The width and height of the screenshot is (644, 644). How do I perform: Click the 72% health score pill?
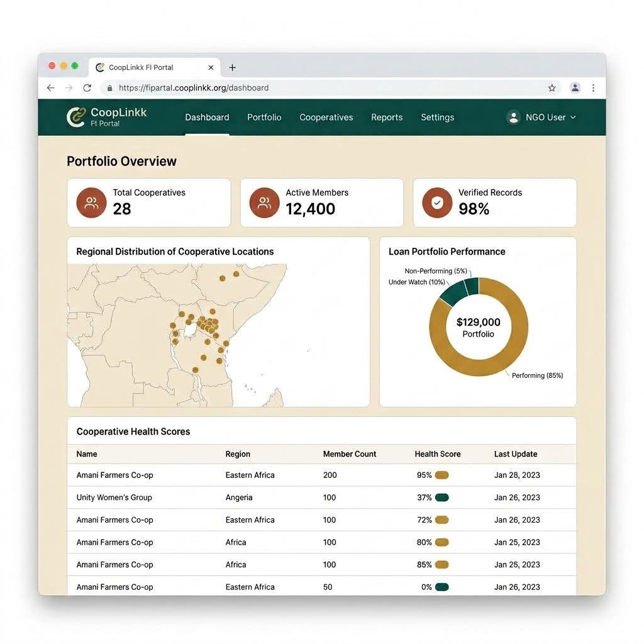pyautogui.click(x=442, y=520)
